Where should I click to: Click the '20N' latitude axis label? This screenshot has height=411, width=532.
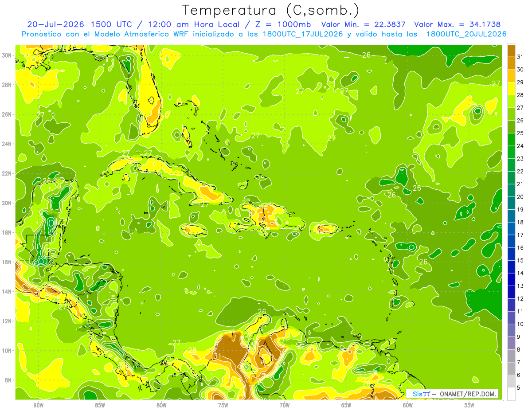pos(7,203)
